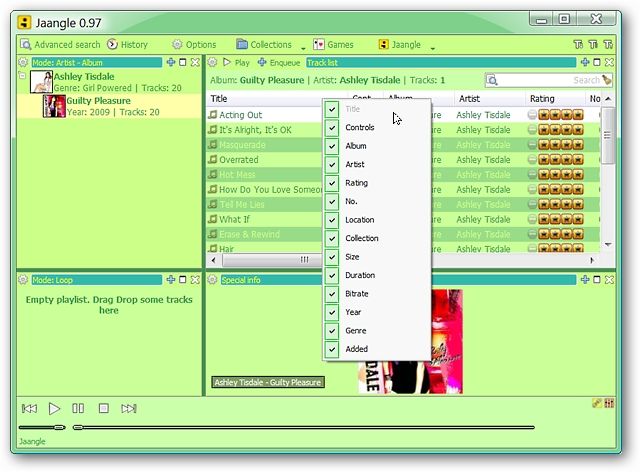The height and width of the screenshot is (472, 640).
Task: Toggle Year column in context menu
Action: click(x=376, y=312)
